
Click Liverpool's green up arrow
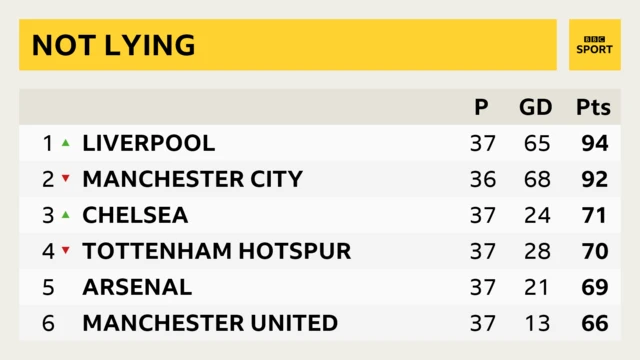(x=66, y=143)
